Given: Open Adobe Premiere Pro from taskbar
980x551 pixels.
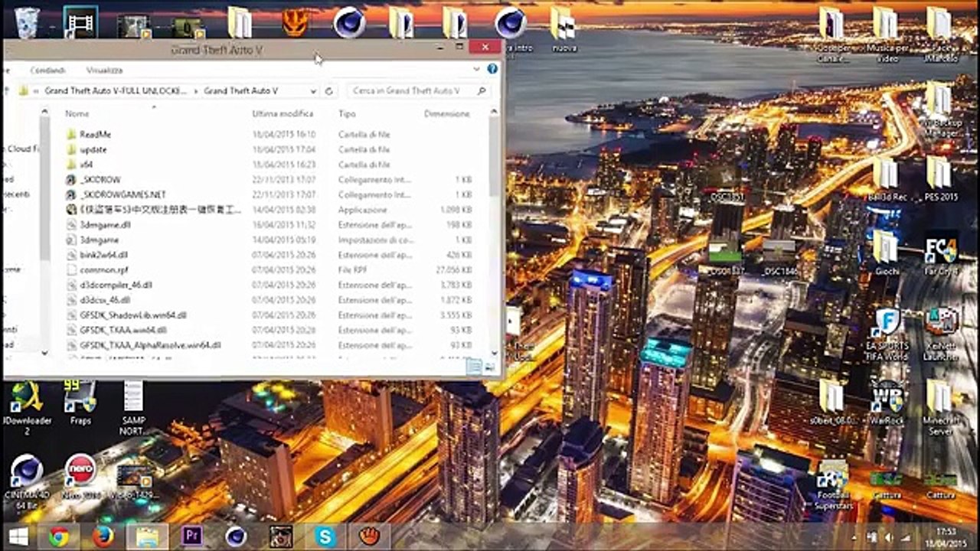Looking at the screenshot, I should tap(192, 536).
